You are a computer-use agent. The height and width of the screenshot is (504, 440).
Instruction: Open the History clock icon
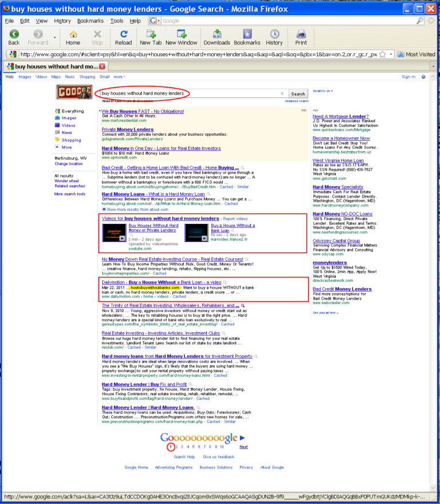[274, 34]
